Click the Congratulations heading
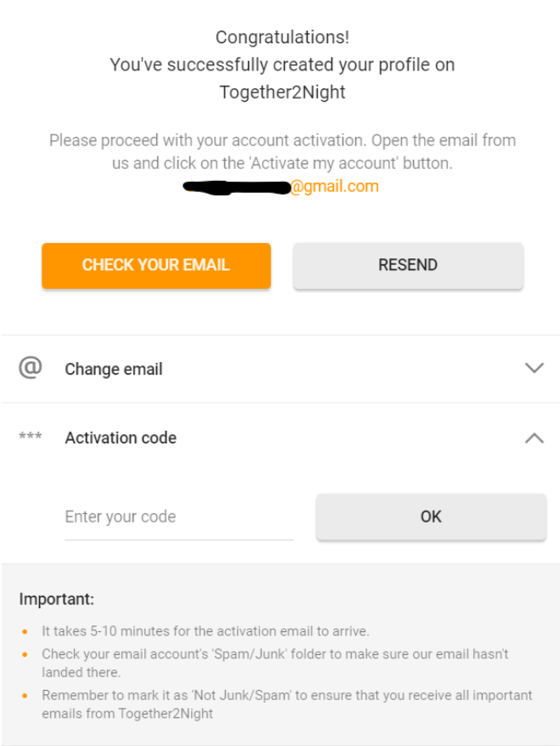The height and width of the screenshot is (746, 560). pyautogui.click(x=280, y=37)
